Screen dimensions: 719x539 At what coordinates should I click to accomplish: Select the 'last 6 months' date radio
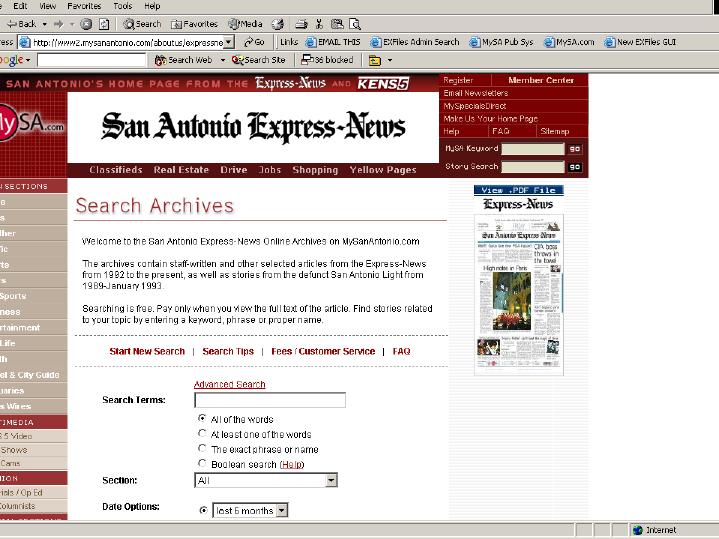pos(203,510)
